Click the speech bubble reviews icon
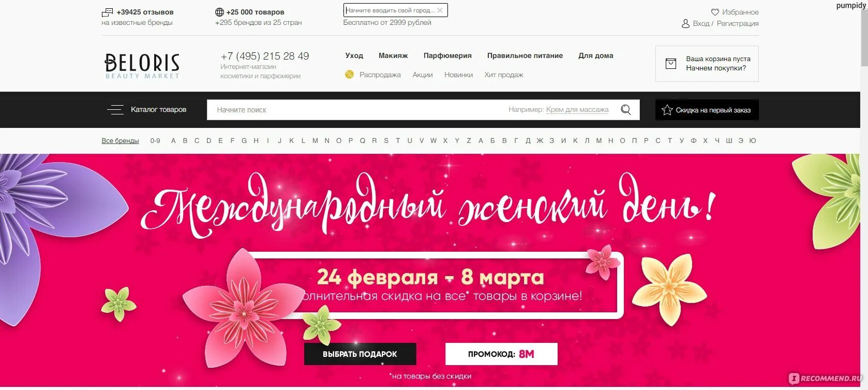This screenshot has height=390, width=868. pos(108,12)
